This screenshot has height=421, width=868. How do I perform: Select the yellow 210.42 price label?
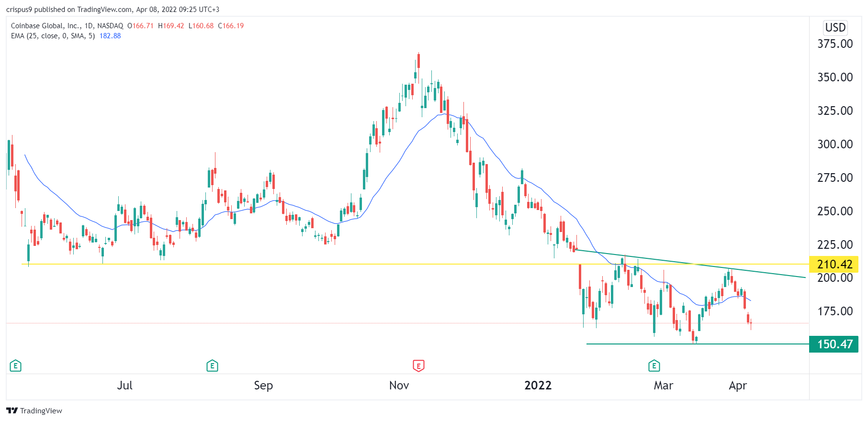click(834, 264)
